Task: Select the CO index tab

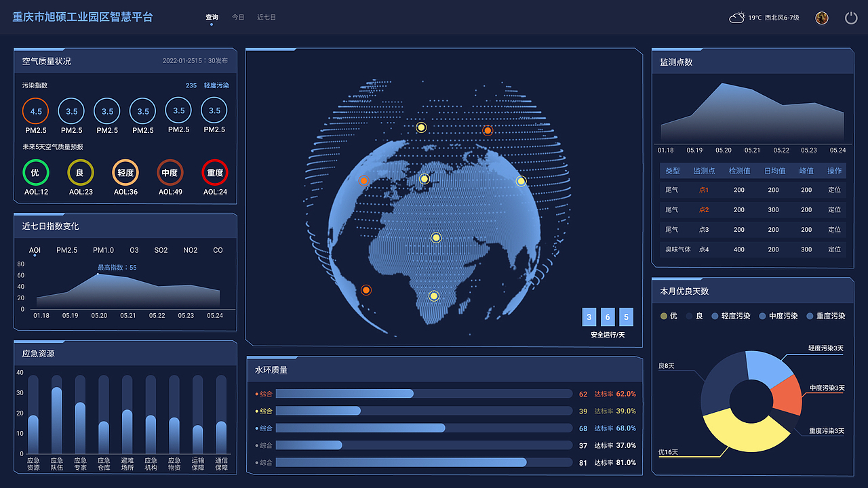Action: click(x=218, y=250)
